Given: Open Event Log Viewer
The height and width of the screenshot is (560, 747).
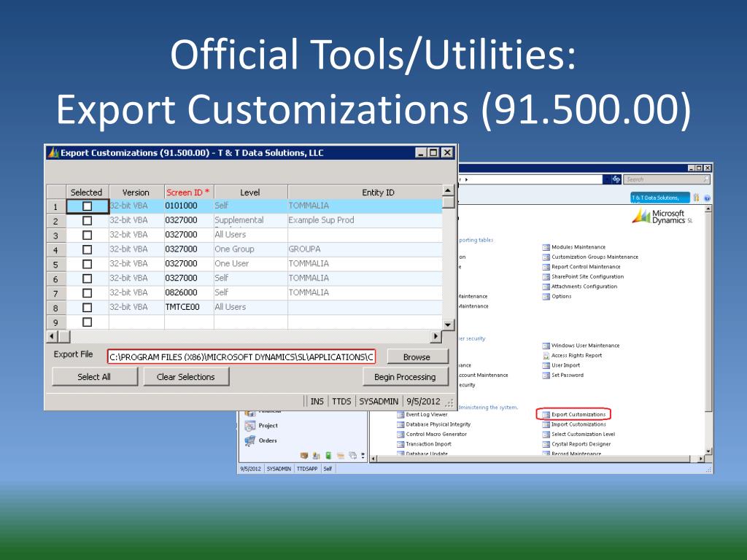Looking at the screenshot, I should (422, 414).
